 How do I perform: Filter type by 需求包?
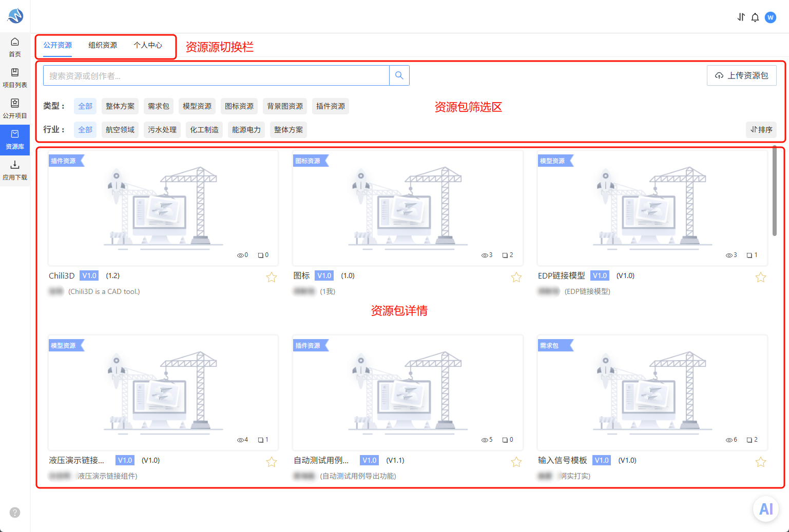159,106
